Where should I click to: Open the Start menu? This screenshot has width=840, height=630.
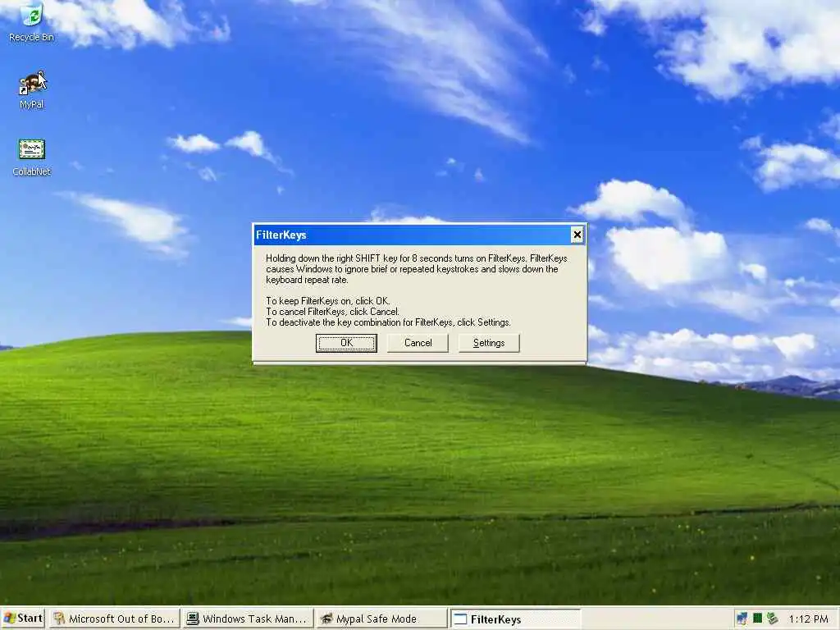pyautogui.click(x=23, y=619)
